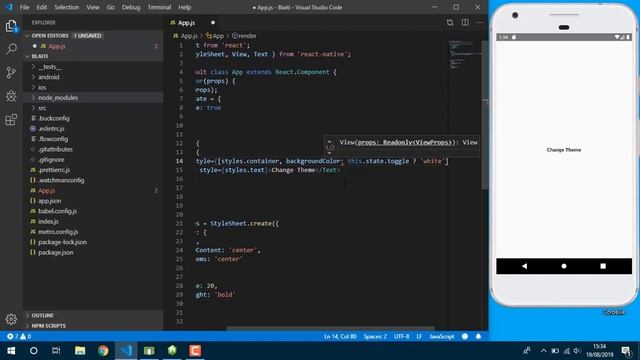Open the Explorer view in activity bar
This screenshot has width=640, height=360.
[11, 26]
